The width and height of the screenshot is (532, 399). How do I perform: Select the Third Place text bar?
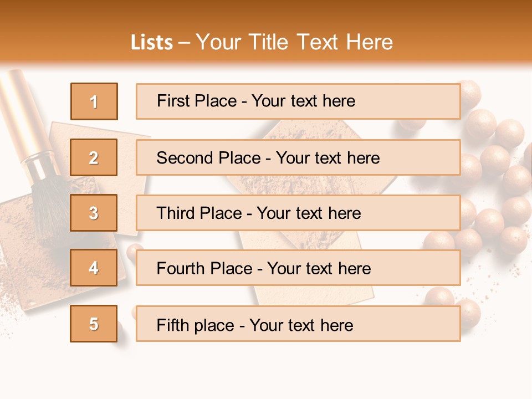(298, 213)
